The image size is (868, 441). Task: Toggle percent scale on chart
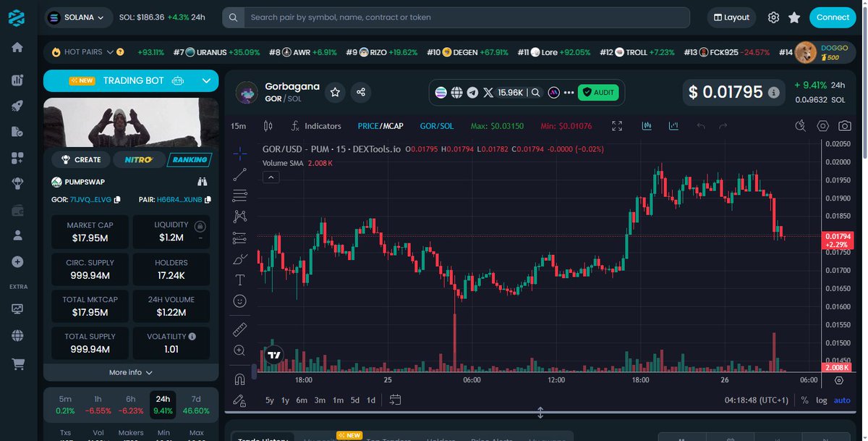[x=804, y=400]
